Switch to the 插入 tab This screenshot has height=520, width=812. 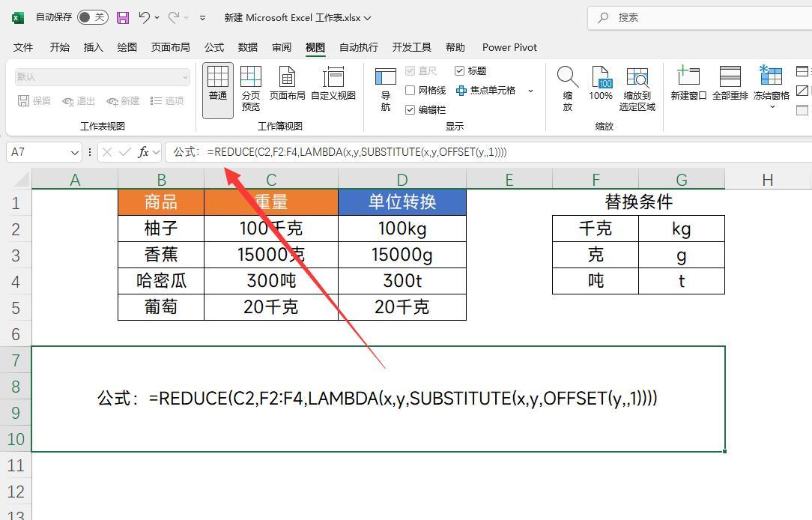coord(93,48)
